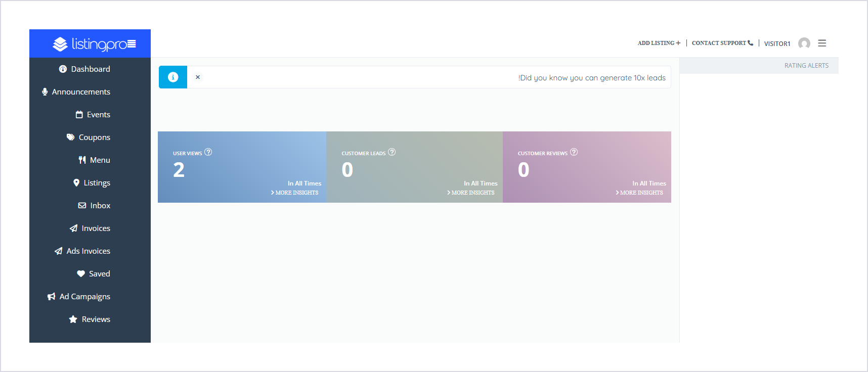Open More Insights for User Views
The height and width of the screenshot is (372, 868).
pyautogui.click(x=295, y=193)
